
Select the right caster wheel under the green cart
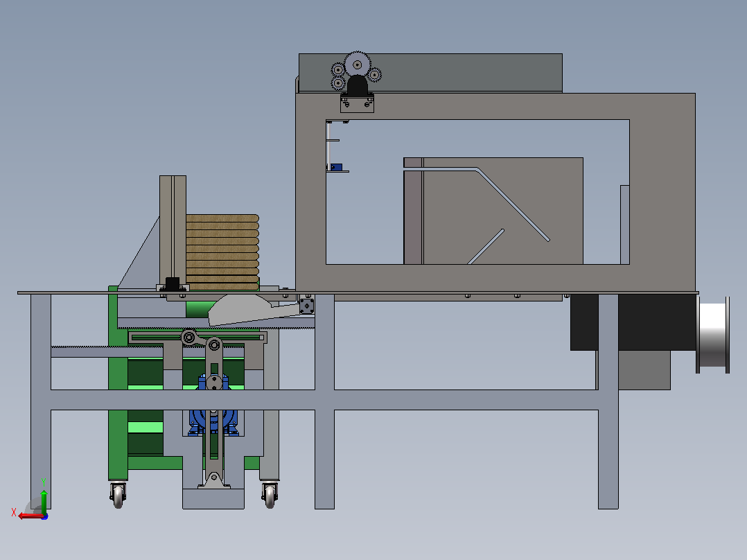click(270, 496)
